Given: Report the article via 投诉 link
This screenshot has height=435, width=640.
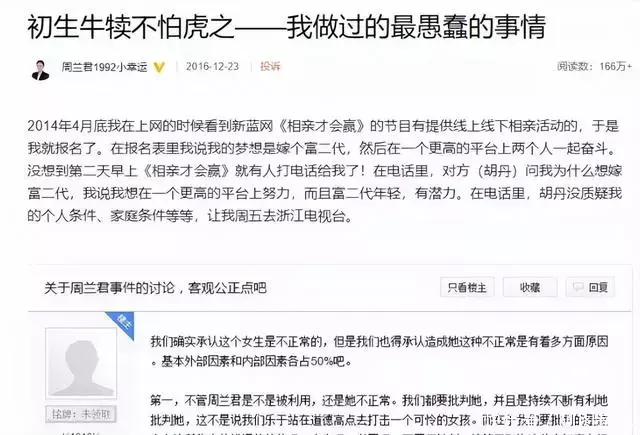Looking at the screenshot, I should tap(270, 66).
